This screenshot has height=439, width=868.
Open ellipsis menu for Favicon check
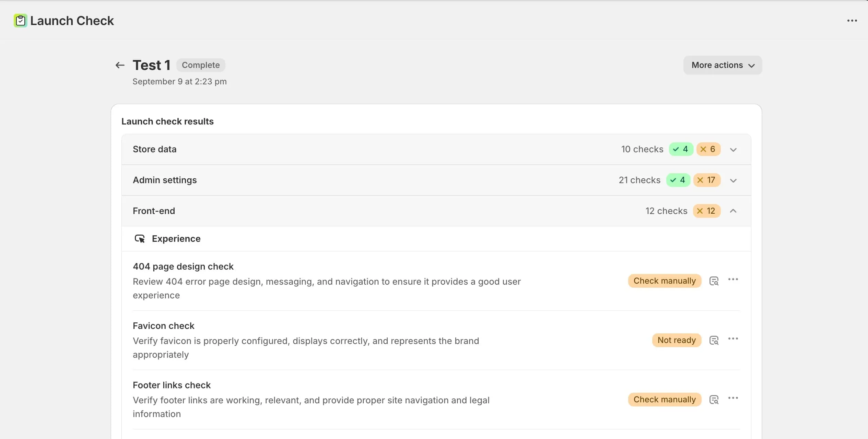pos(733,339)
